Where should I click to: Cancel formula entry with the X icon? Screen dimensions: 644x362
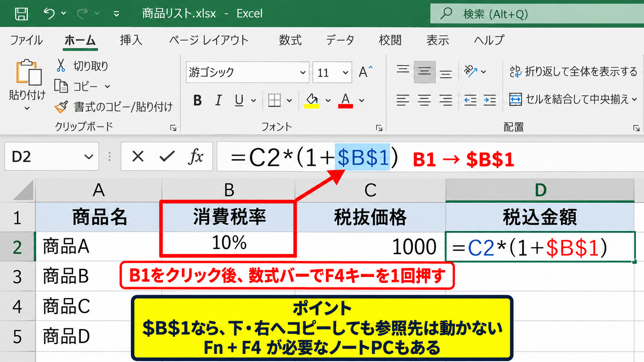coord(138,157)
